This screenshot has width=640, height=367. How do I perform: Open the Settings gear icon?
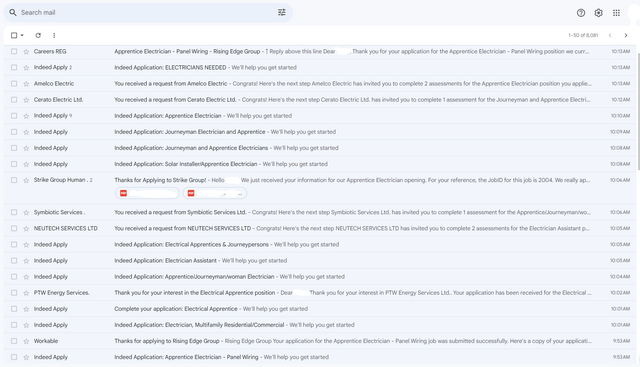598,13
